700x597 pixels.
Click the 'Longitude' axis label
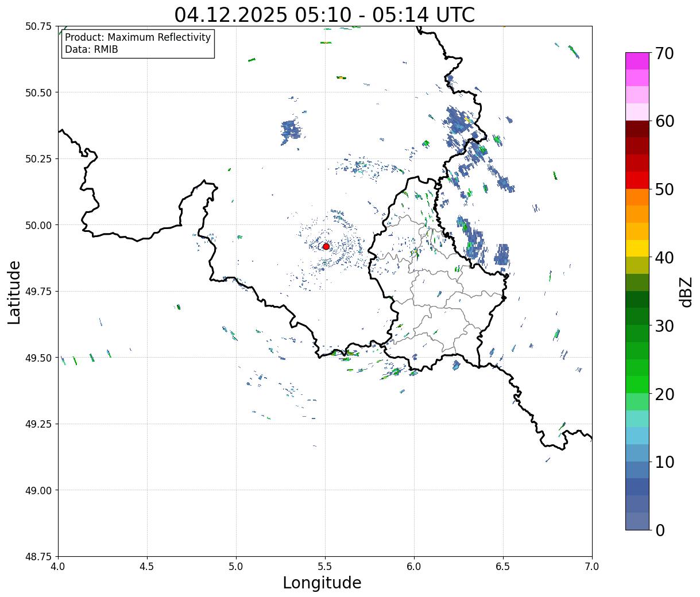322,583
